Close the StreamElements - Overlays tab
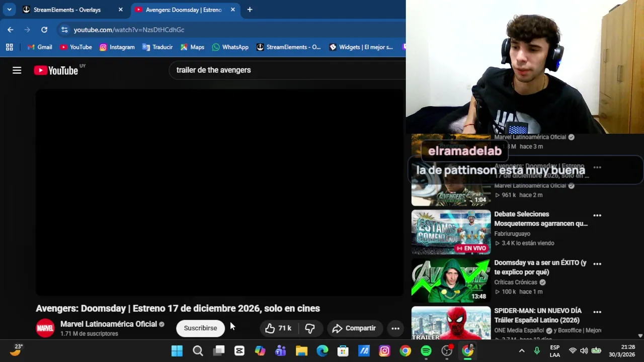 click(120, 10)
